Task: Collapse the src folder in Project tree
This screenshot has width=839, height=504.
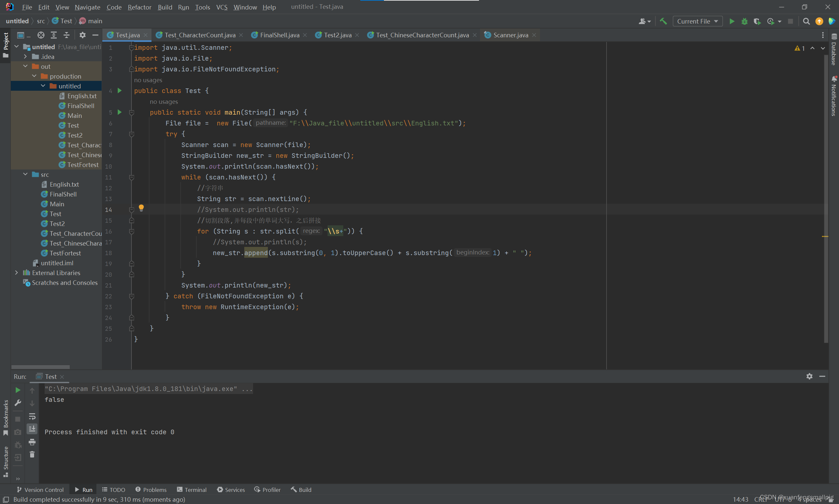Action: pos(26,174)
